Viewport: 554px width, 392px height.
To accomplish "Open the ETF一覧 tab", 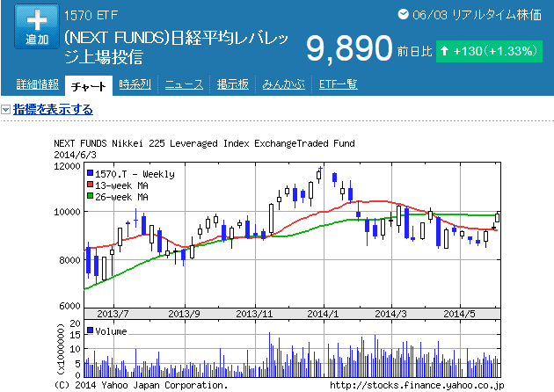I will coord(339,84).
